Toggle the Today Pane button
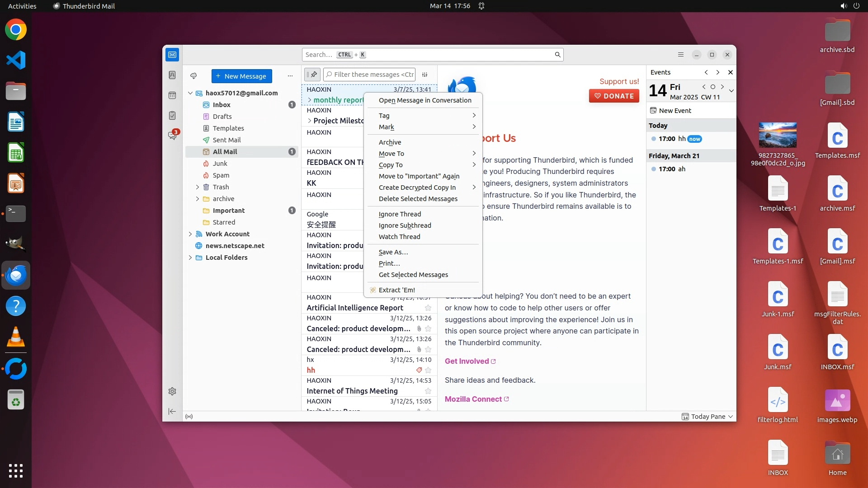The image size is (868, 488). [x=708, y=417]
